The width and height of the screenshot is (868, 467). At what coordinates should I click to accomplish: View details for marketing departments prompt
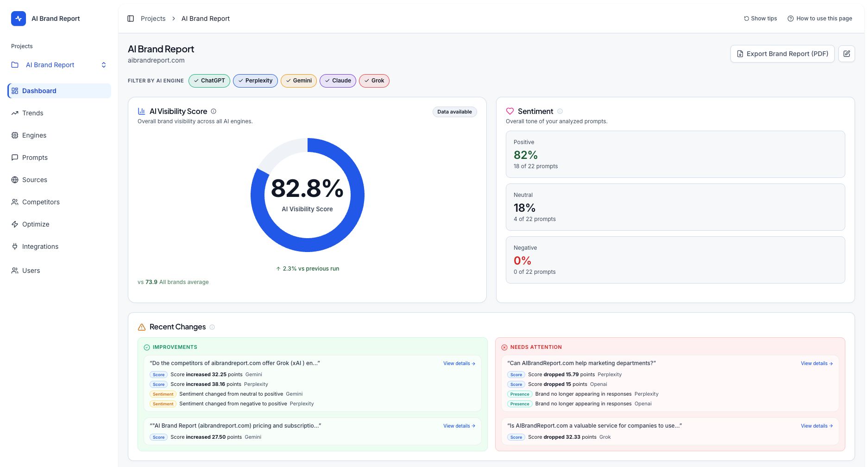click(x=817, y=364)
